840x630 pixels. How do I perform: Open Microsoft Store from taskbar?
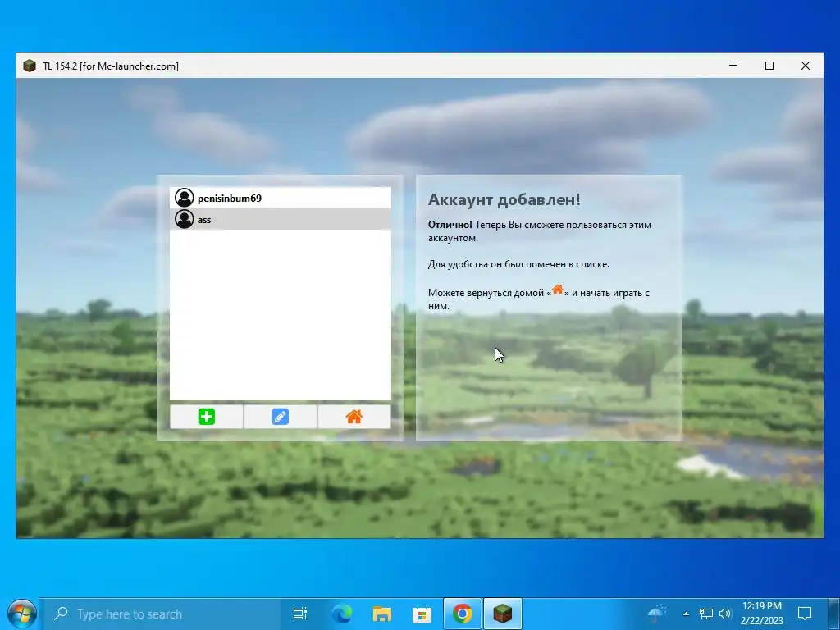click(422, 614)
